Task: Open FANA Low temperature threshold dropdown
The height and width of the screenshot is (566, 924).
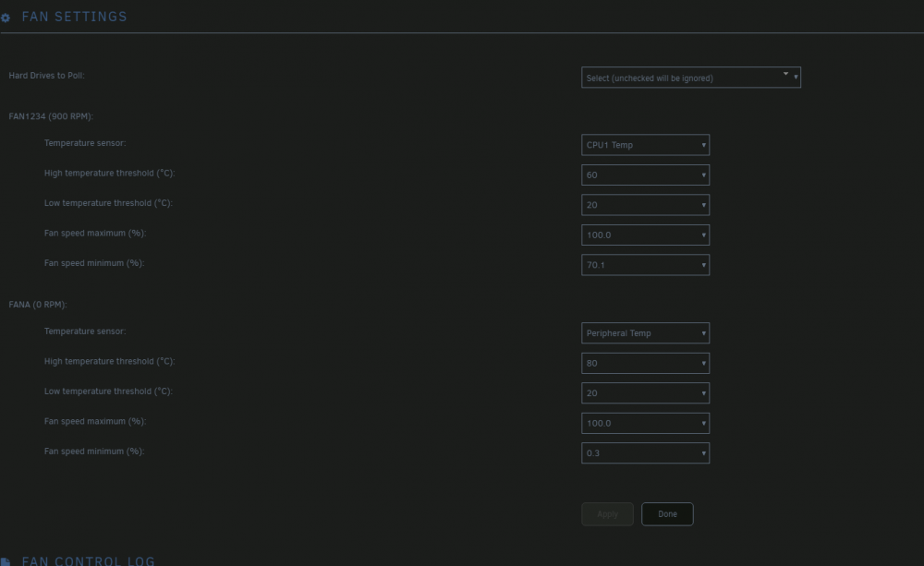Action: tap(645, 393)
